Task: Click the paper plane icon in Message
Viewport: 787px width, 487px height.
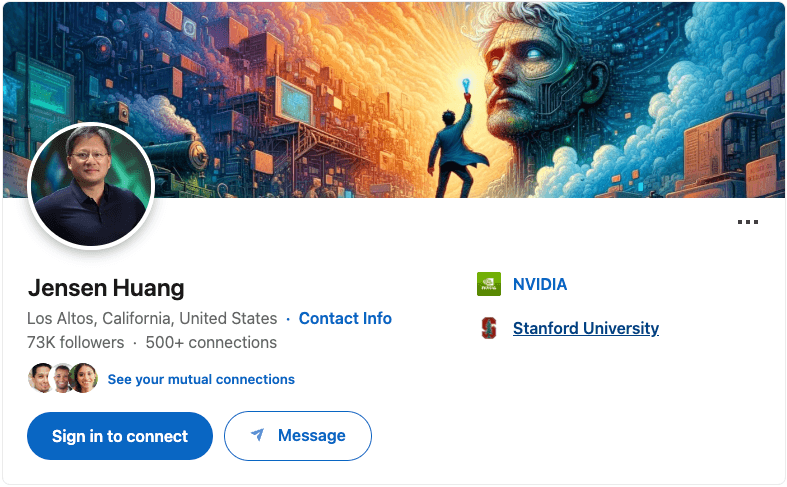Action: pos(257,435)
